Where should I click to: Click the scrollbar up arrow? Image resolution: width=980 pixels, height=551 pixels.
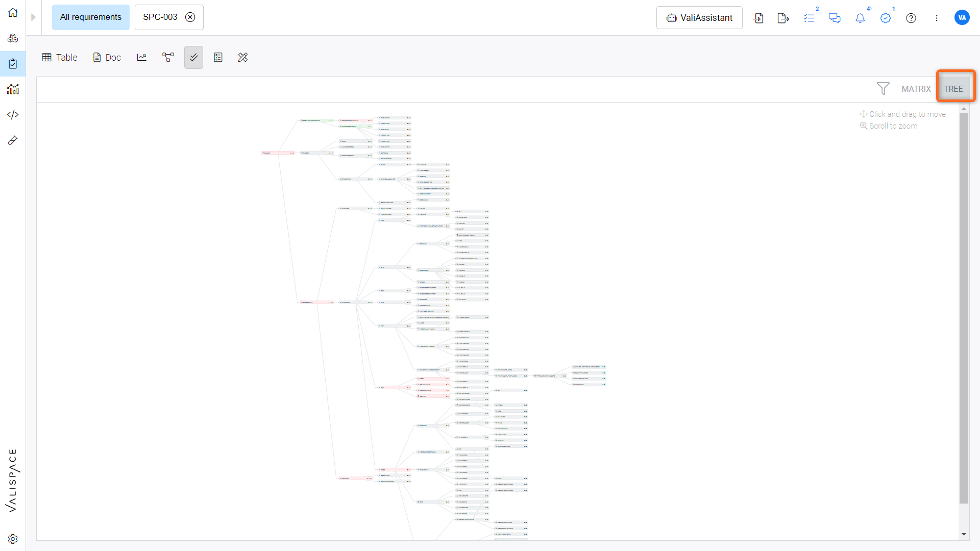pos(964,109)
